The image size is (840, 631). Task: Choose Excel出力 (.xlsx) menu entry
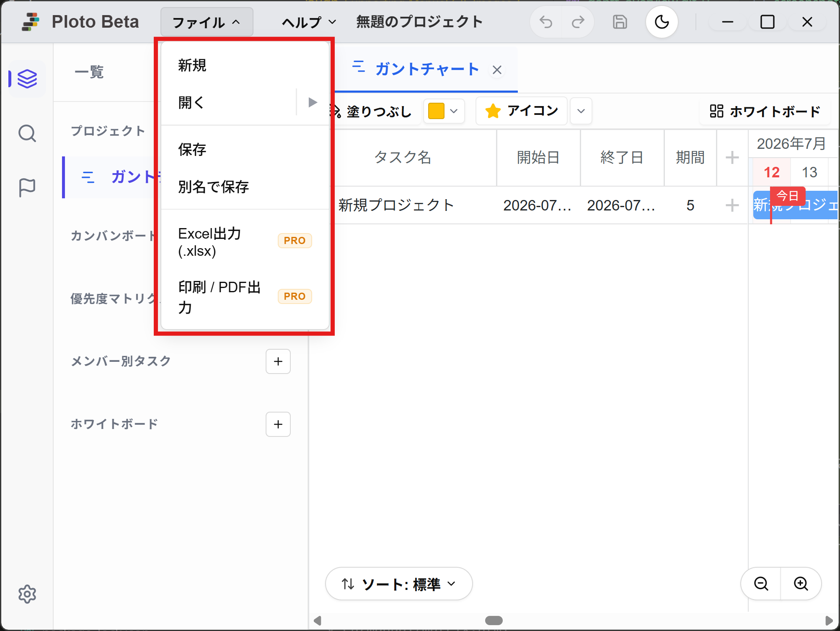click(245, 242)
